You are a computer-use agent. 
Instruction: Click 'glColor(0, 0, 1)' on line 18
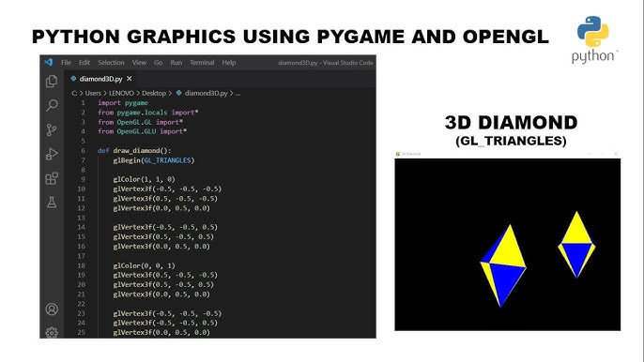[x=145, y=265]
